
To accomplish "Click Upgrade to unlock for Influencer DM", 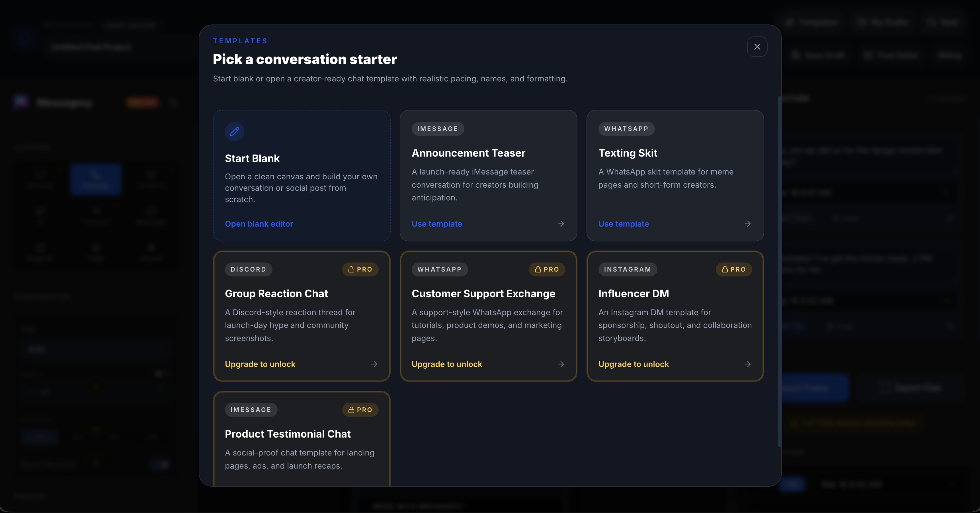I will click(x=633, y=364).
